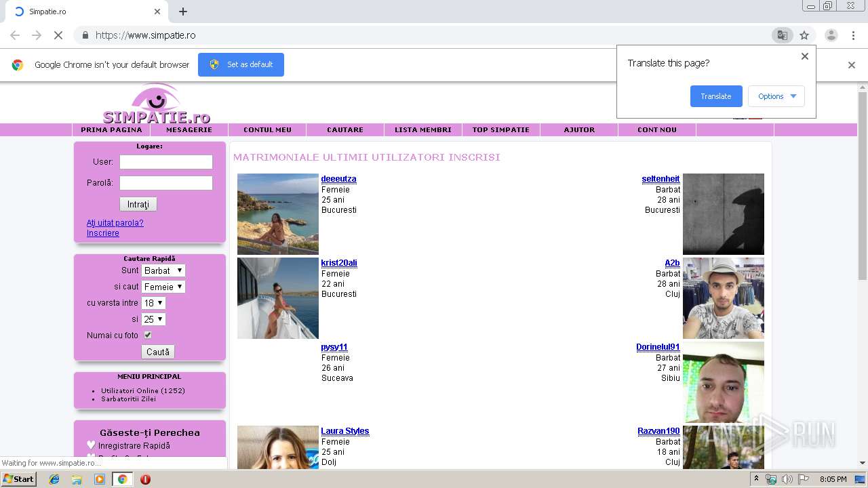Click the address bar URL

pos(146,35)
